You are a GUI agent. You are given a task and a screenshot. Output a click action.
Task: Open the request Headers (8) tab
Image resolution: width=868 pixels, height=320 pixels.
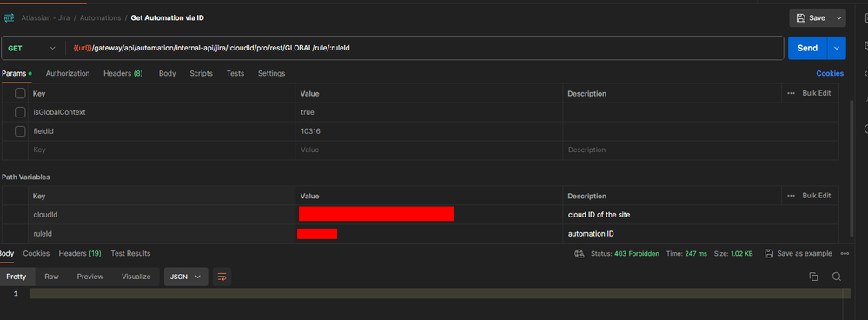[123, 73]
